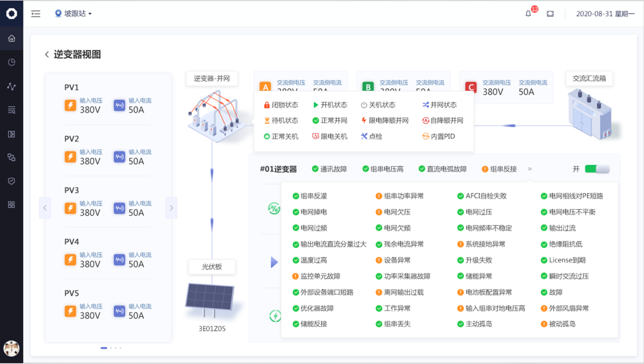
Task: Select 内置PID entry in status popup
Action: tap(438, 136)
